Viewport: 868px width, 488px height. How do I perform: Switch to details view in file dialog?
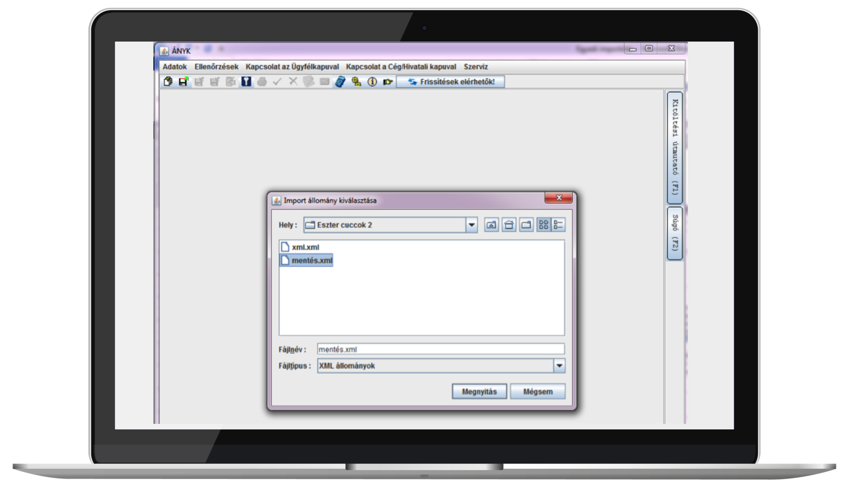(x=558, y=225)
